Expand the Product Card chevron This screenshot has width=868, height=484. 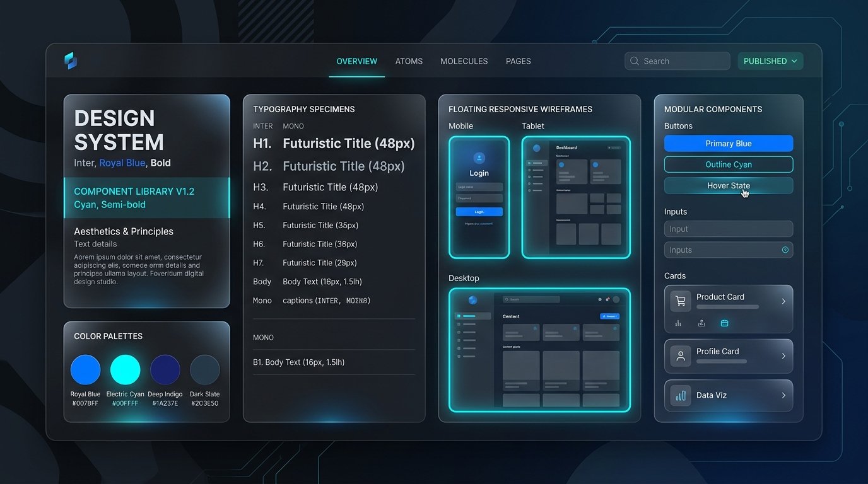(x=783, y=301)
